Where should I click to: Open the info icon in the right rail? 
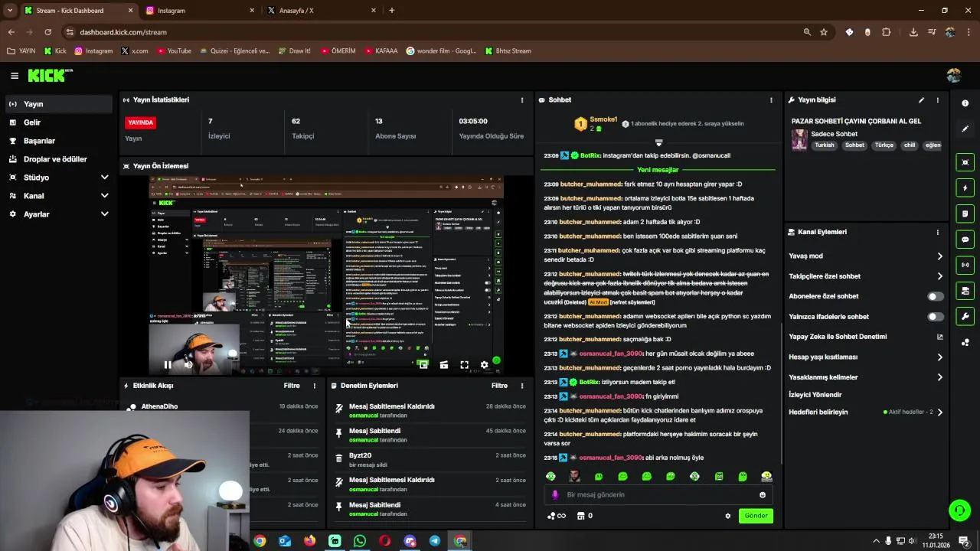pos(965,103)
